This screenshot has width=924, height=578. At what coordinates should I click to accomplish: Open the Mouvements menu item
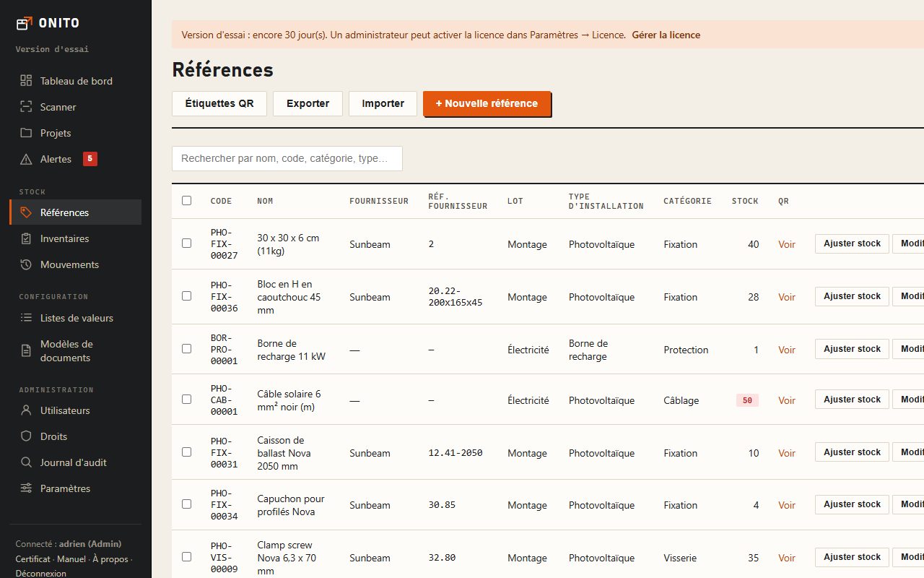click(x=75, y=264)
